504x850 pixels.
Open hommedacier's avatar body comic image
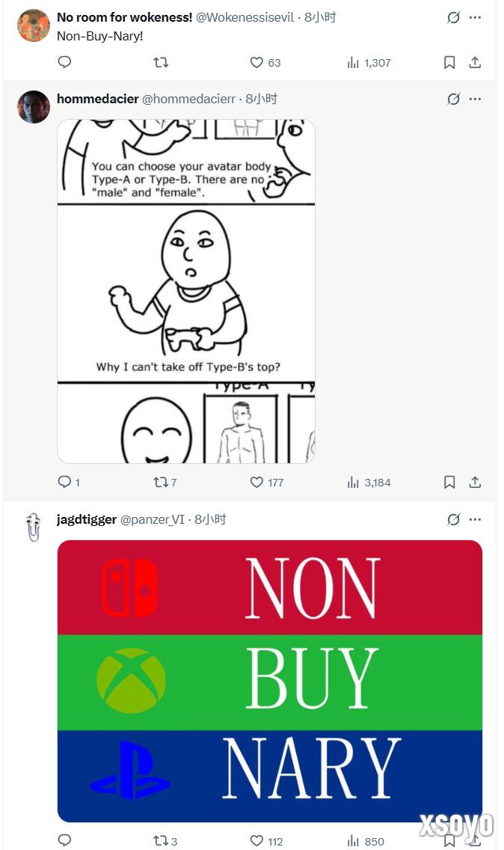[x=186, y=291]
